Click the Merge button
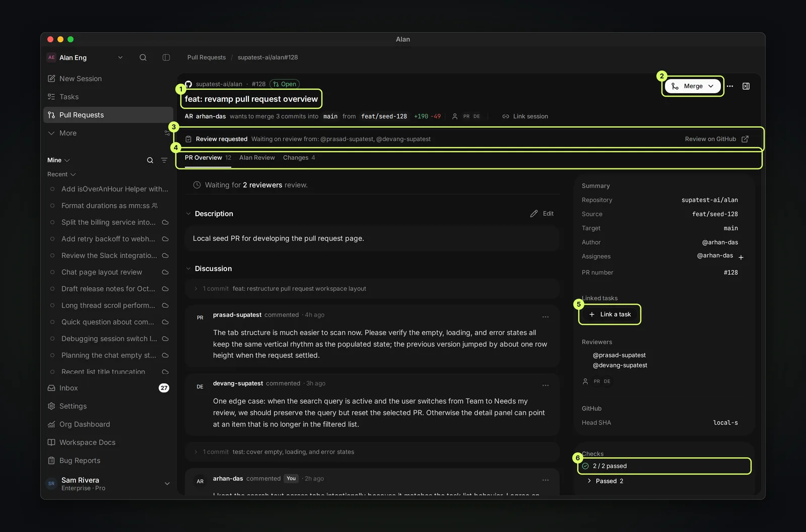Image resolution: width=806 pixels, height=532 pixels. (x=693, y=86)
